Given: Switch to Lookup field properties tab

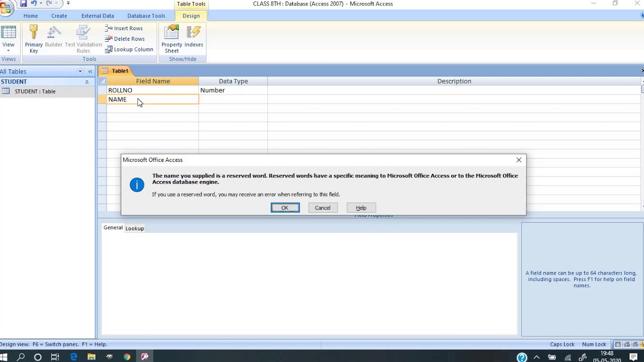Looking at the screenshot, I should click(134, 228).
